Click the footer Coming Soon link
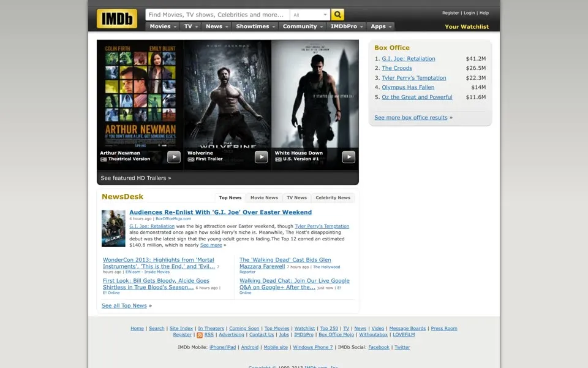The height and width of the screenshot is (368, 588). 244,328
